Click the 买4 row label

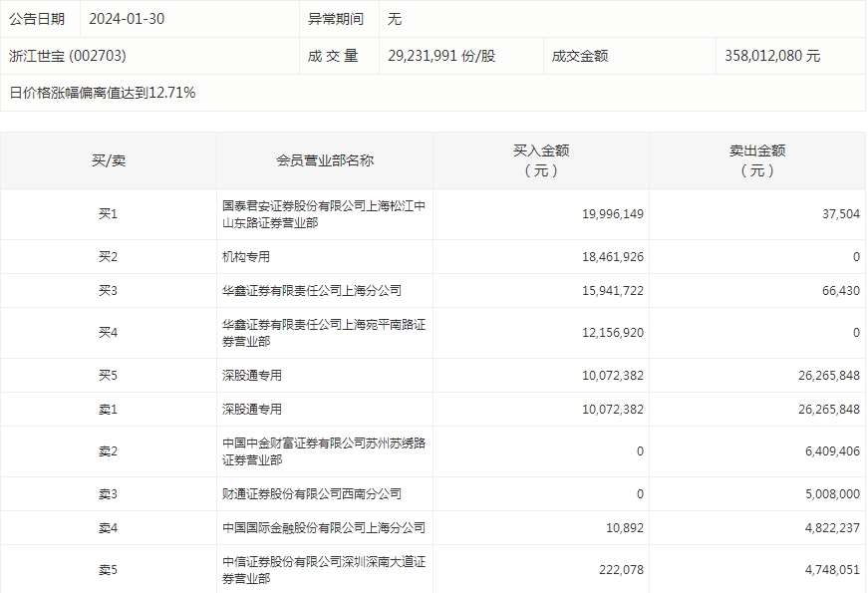pyautogui.click(x=109, y=333)
